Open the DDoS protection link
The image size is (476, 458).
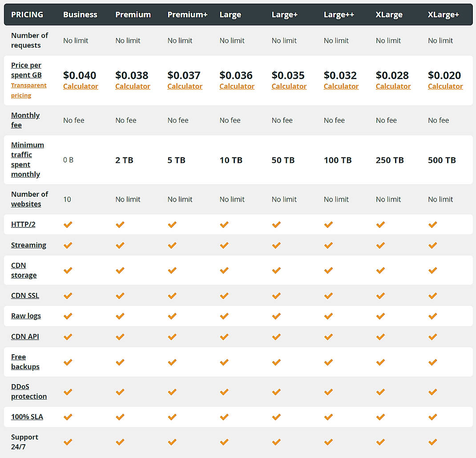[29, 391]
